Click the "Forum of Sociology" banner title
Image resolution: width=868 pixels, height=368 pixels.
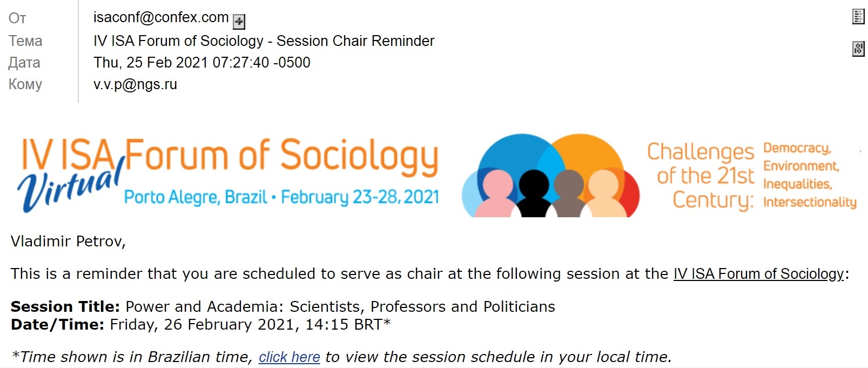(x=281, y=156)
